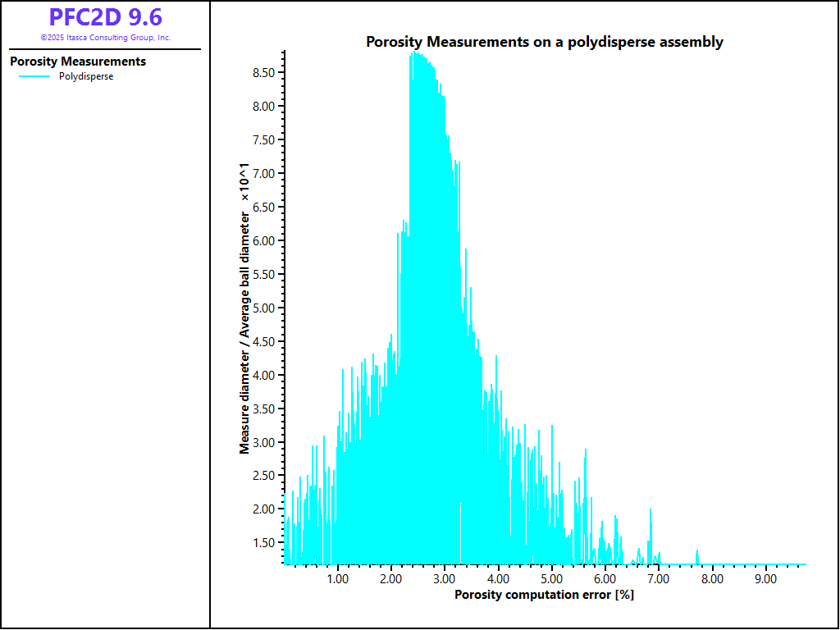Click the PFC2D 9.6 logo text
840x630 pixels.
[x=105, y=17]
